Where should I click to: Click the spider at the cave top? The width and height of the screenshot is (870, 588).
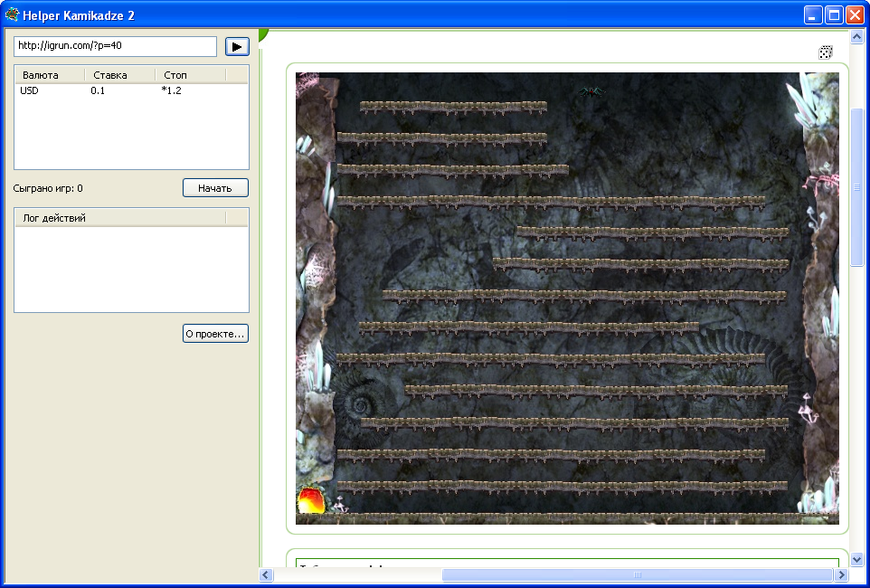coord(591,90)
